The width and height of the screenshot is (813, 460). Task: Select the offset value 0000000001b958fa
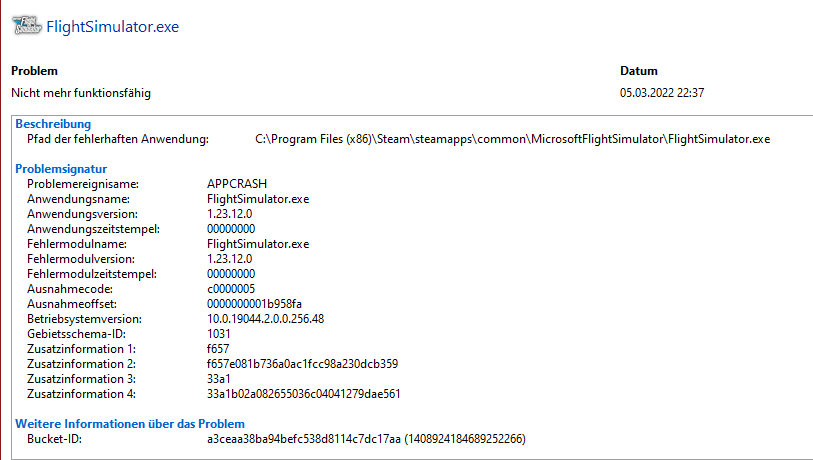(255, 304)
